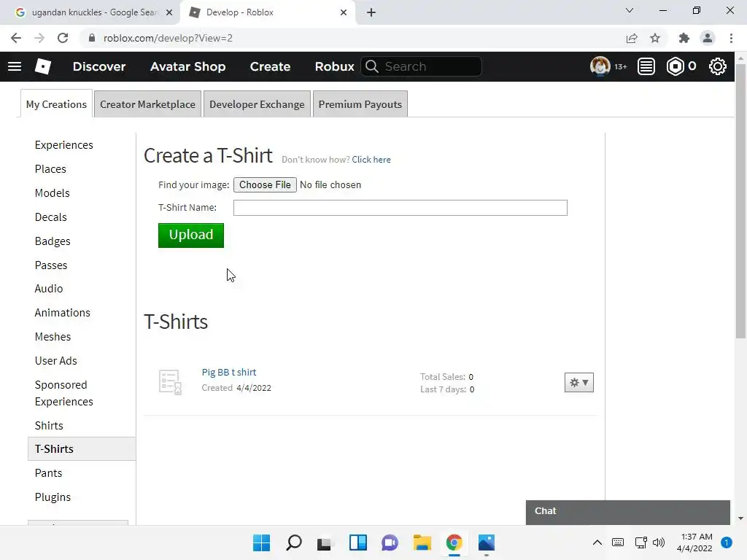
Task: Bookmark this page with star icon
Action: [x=655, y=38]
